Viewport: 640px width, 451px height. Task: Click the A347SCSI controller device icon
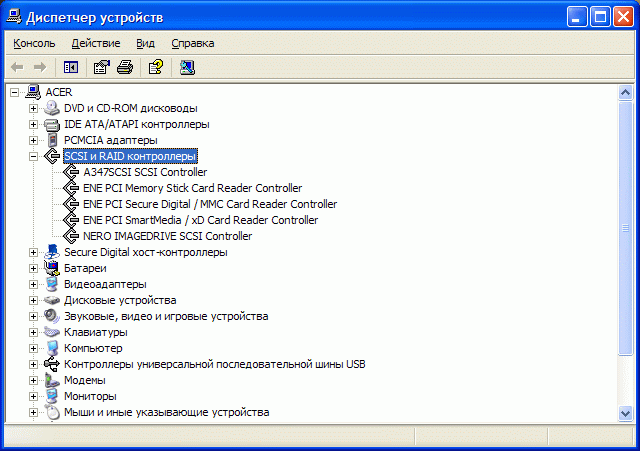coord(71,172)
